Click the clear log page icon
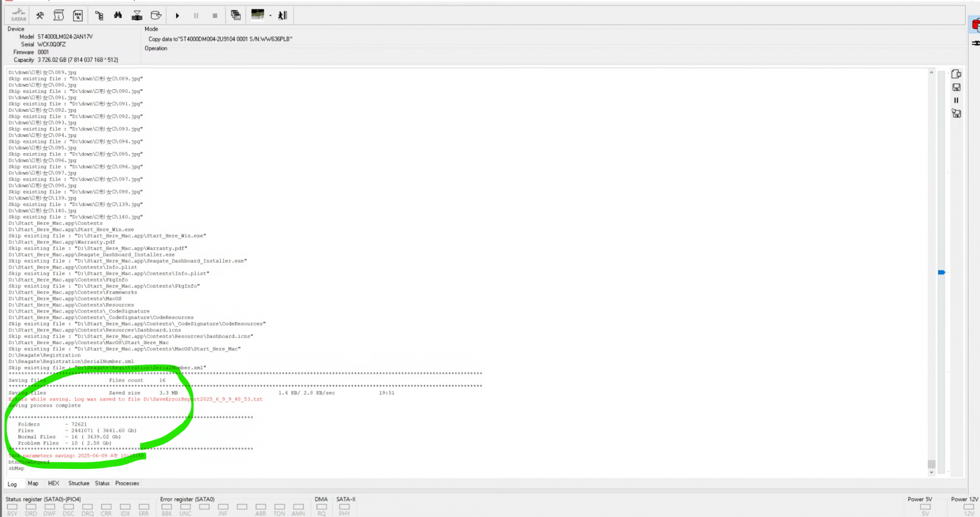 pos(957,74)
